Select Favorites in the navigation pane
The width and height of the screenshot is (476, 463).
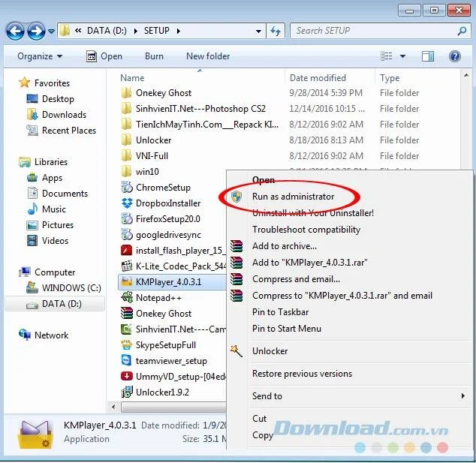44,83
